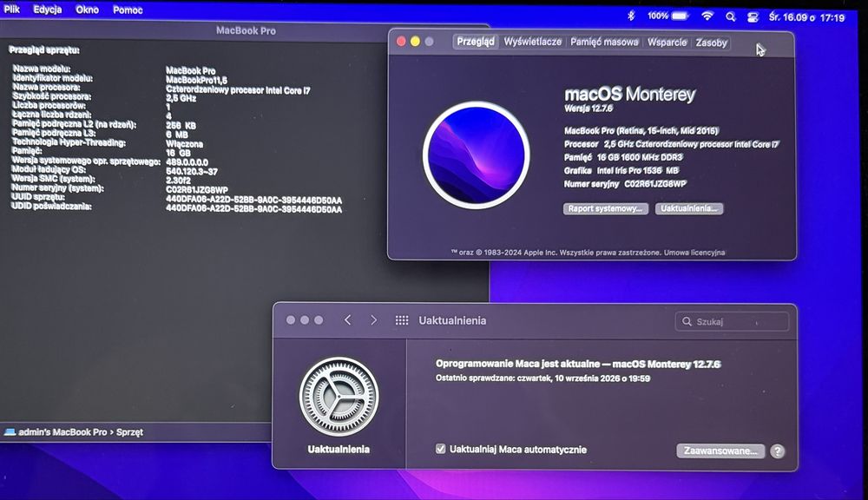Go back in Uaktualnienia preferences
Viewport: 868px width, 500px height.
(x=348, y=320)
